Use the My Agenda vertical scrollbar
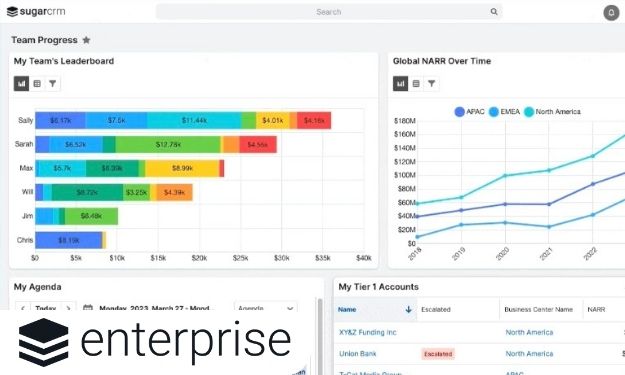This screenshot has width=625, height=375. [320, 336]
